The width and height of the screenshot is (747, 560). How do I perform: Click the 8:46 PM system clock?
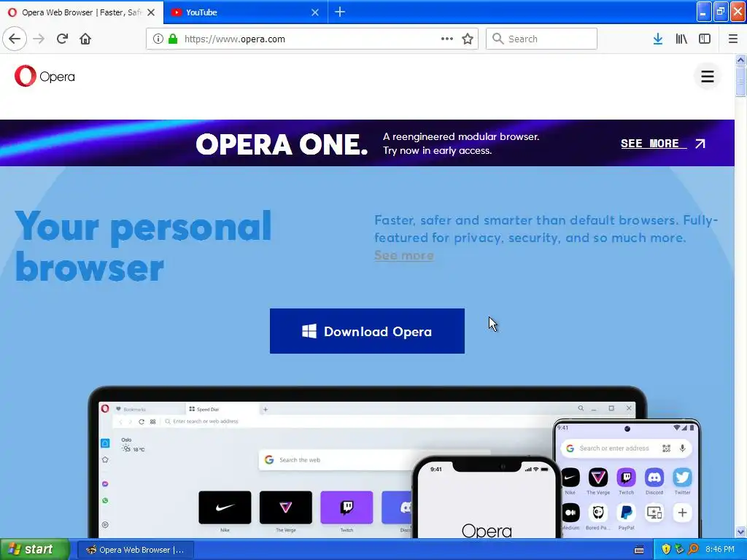[x=720, y=550]
